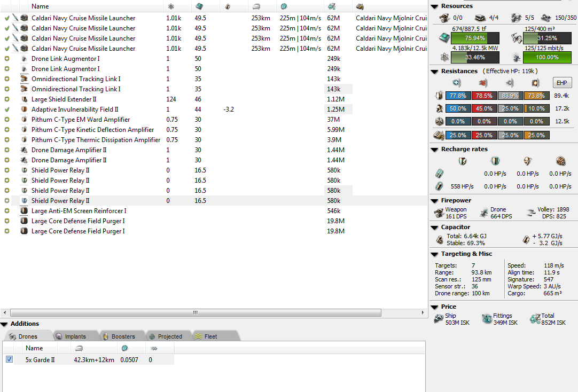Image resolution: width=578 pixels, height=392 pixels.
Task: Toggle state of Pithum C-Type EM Ward Amplifier
Action: [6, 120]
